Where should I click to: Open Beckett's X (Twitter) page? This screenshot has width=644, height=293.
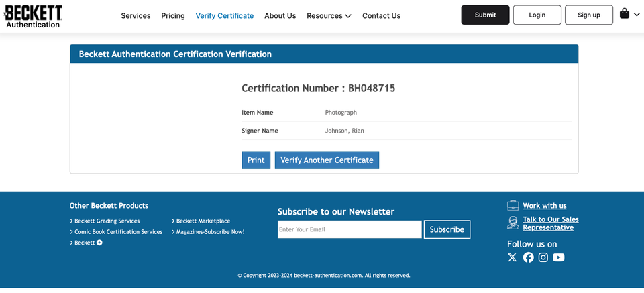513,257
